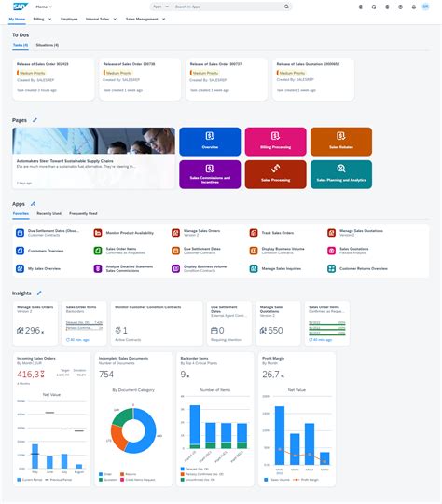Open the pink Billing Processing page tile
The image size is (442, 504).
(276, 142)
